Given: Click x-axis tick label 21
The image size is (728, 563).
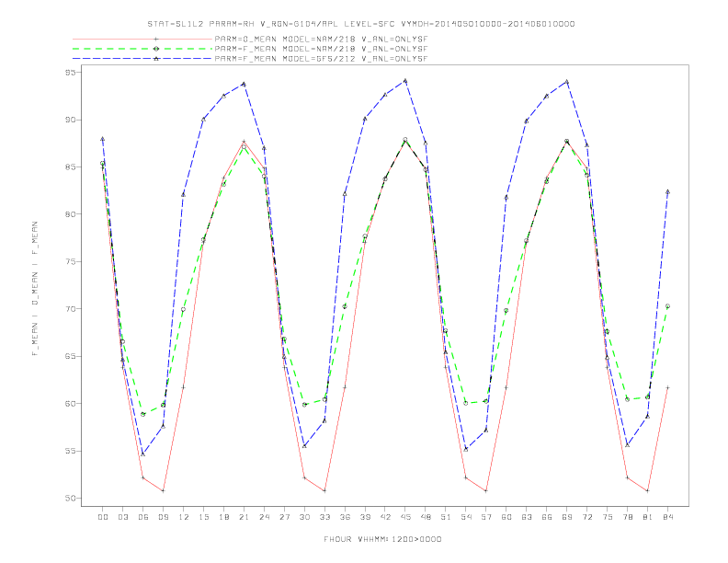Looking at the screenshot, I should tap(245, 517).
